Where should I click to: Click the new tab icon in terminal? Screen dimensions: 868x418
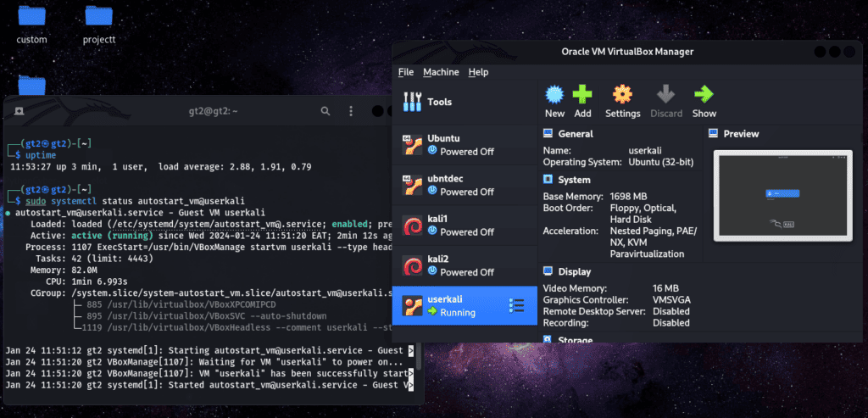click(x=19, y=111)
